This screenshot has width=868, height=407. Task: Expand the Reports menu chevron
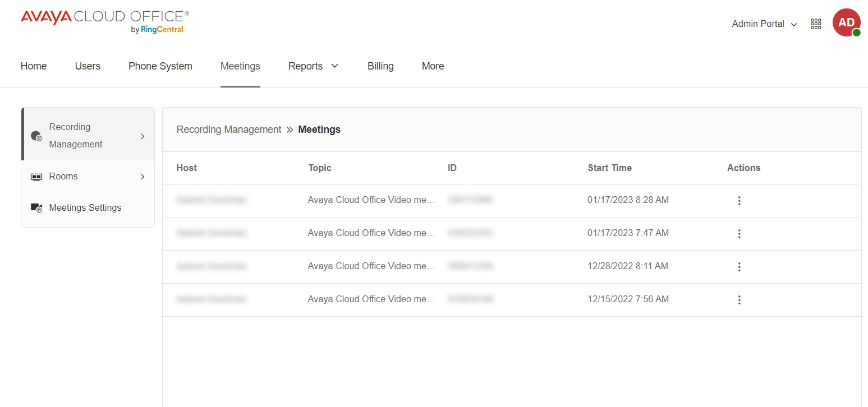coord(335,66)
